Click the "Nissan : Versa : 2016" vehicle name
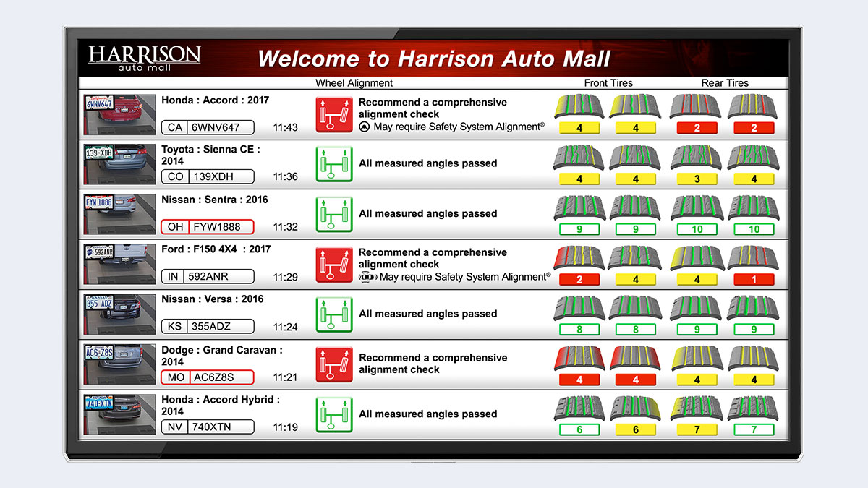This screenshot has width=868, height=488. click(x=212, y=299)
